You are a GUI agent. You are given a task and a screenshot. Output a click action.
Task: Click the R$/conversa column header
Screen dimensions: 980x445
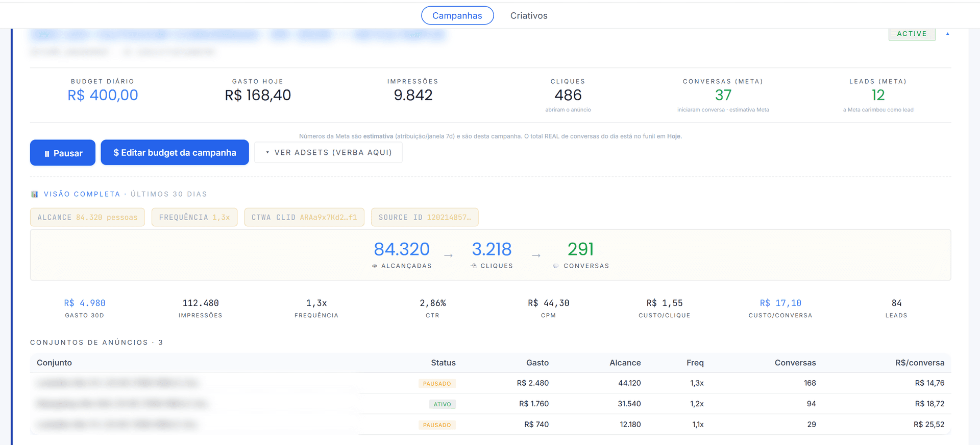(920, 363)
